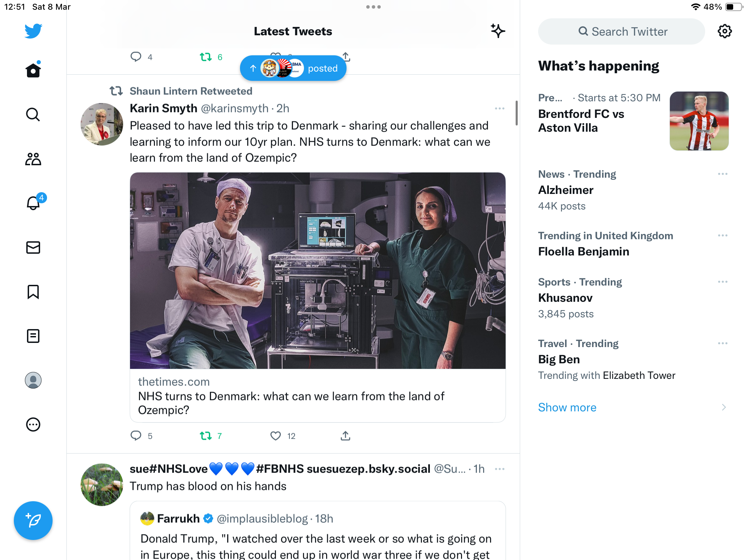Open more options on sue#NHSLove tweet
The height and width of the screenshot is (560, 747).
point(500,469)
